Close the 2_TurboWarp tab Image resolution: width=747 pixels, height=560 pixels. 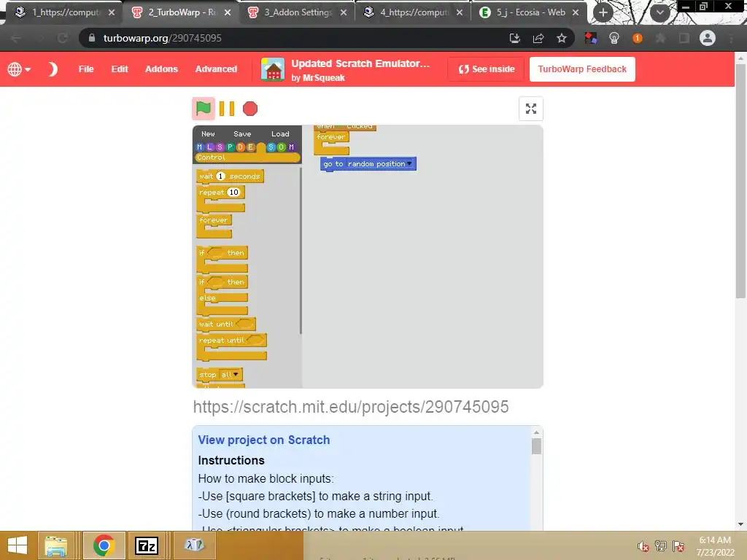pos(228,12)
